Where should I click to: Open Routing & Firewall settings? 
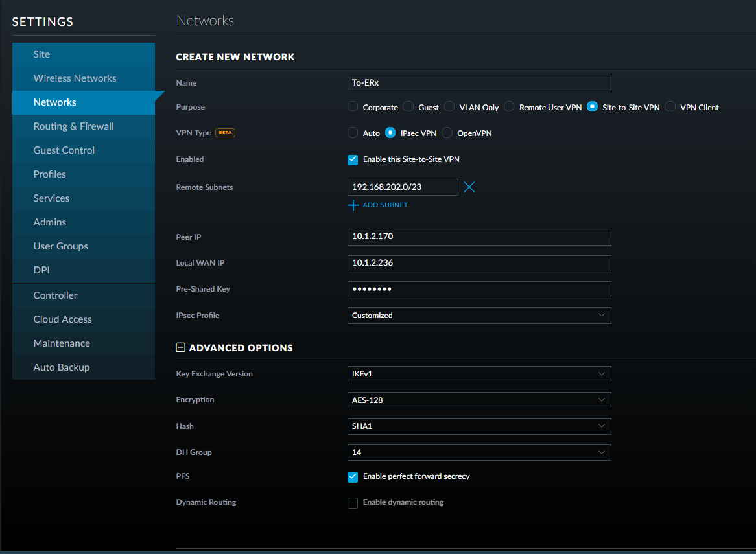(84, 126)
